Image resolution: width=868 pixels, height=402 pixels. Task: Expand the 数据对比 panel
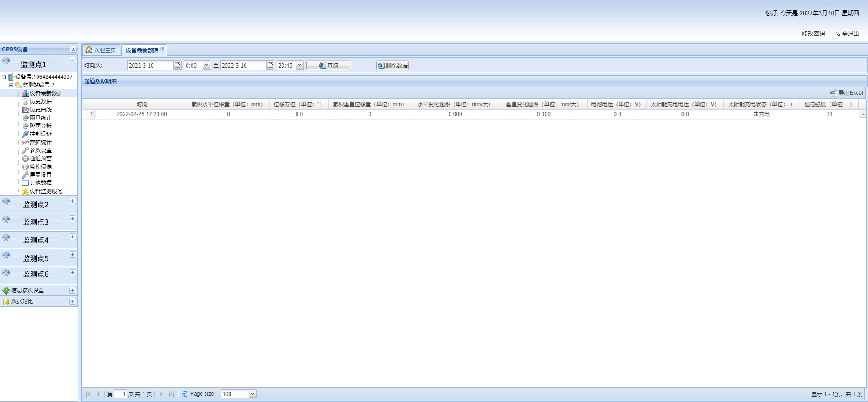click(x=72, y=301)
